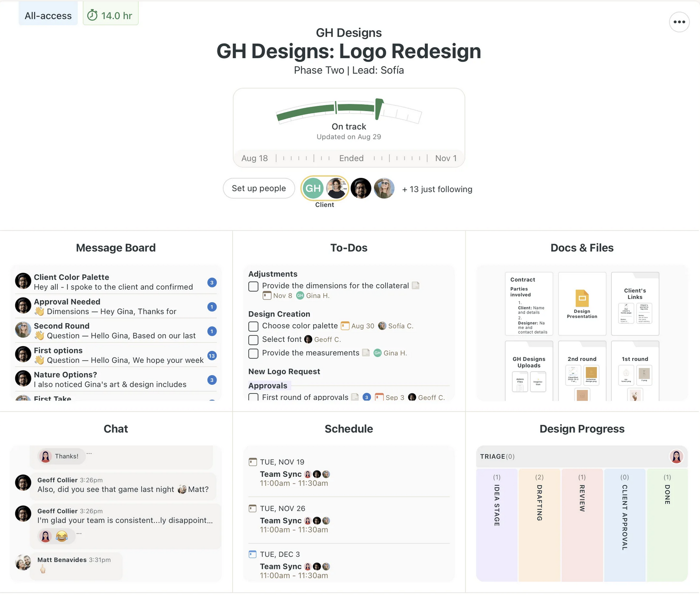Click the laughing emoji reaction in Chat
This screenshot has width=700, height=595.
coord(62,536)
